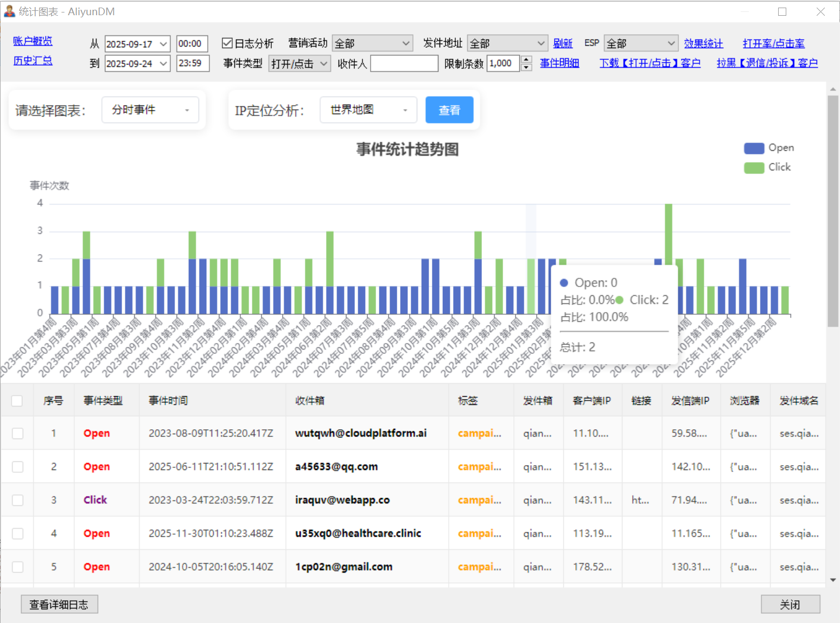Toggle the Click series legend icon

click(x=754, y=168)
